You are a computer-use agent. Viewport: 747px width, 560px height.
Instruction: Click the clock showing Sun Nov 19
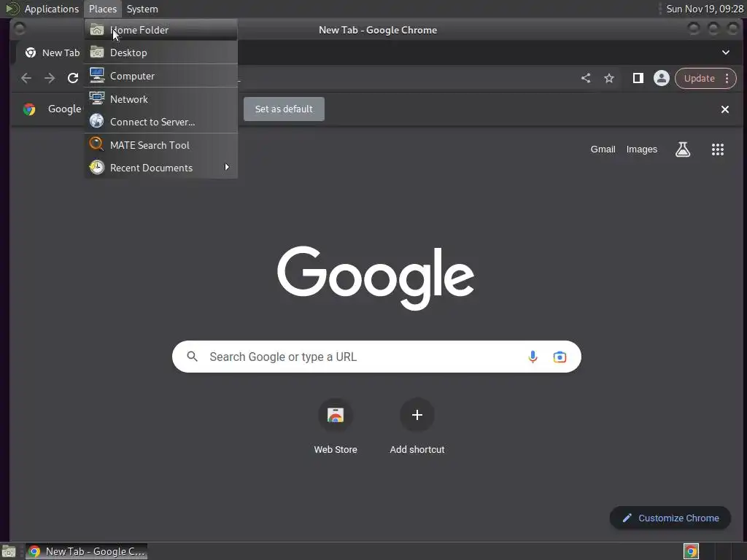(705, 9)
